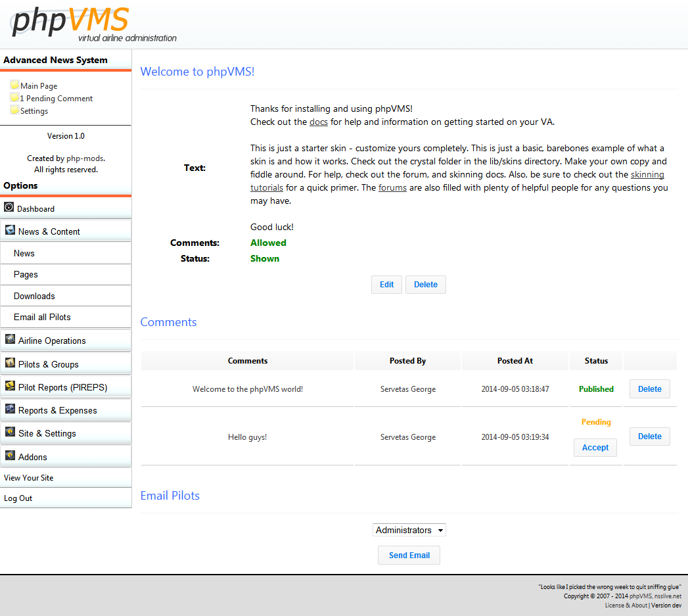Image resolution: width=688 pixels, height=616 pixels.
Task: Click the 'Email Pilots' section heading
Action: click(170, 496)
